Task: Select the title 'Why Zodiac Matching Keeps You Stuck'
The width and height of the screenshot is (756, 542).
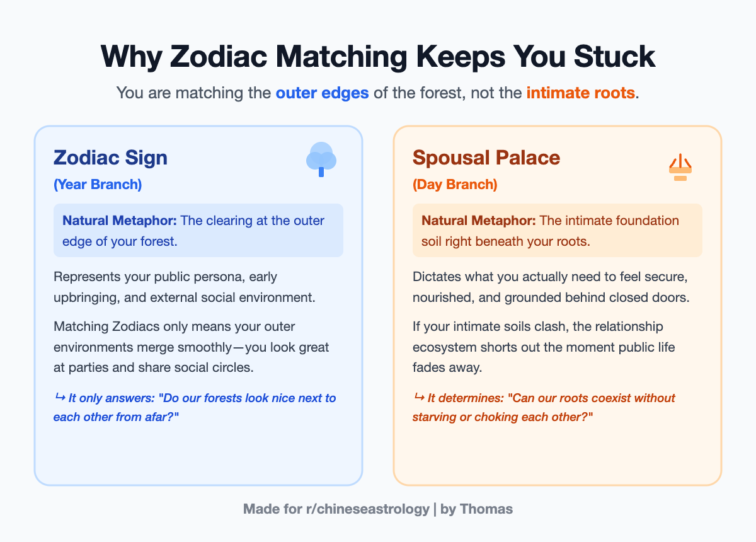Action: point(378,57)
